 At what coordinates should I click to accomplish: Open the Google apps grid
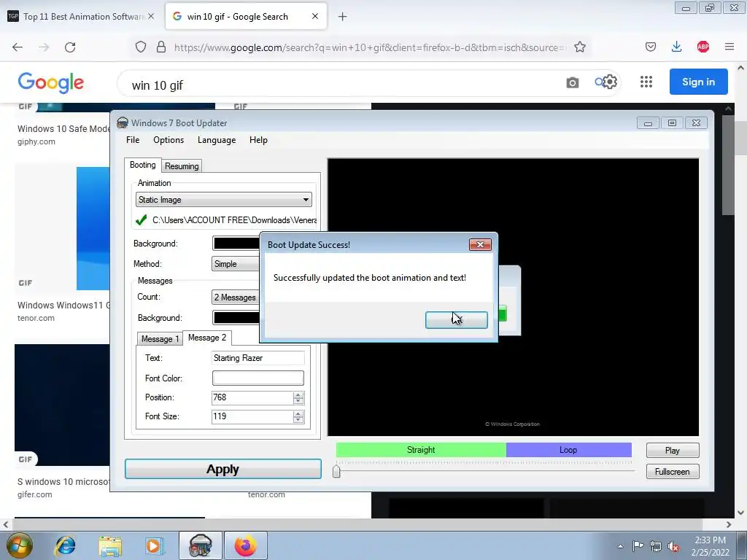pos(646,82)
